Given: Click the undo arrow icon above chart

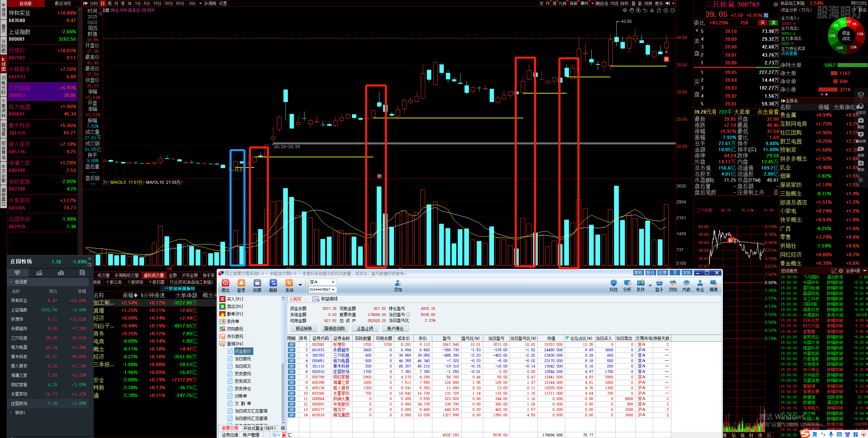Looking at the screenshot, I should (645, 11).
